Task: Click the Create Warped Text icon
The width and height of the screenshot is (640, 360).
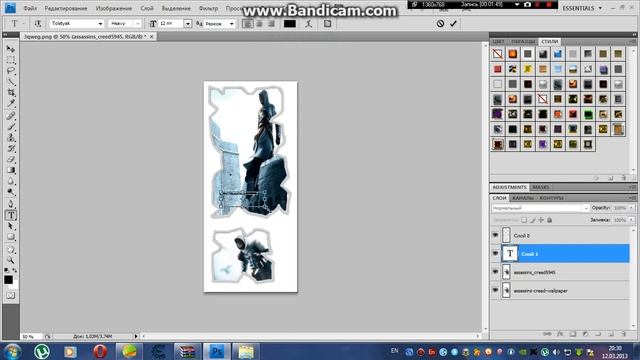Action: click(x=309, y=24)
